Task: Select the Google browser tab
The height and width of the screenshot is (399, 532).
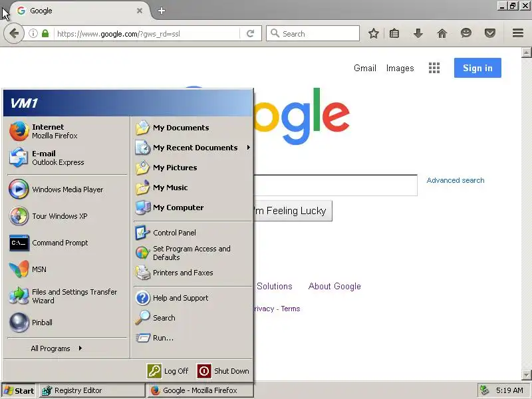Action: coord(80,11)
